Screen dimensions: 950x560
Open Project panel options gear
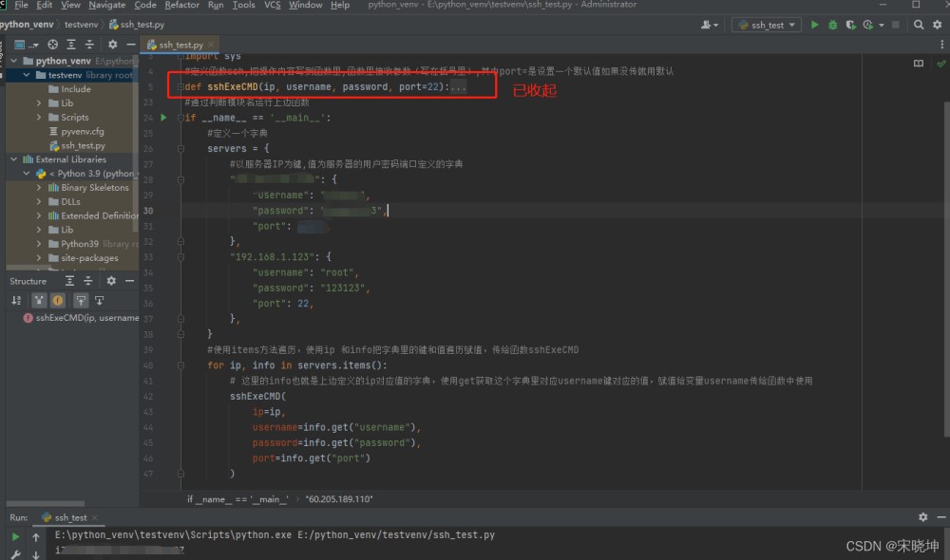pyautogui.click(x=113, y=45)
